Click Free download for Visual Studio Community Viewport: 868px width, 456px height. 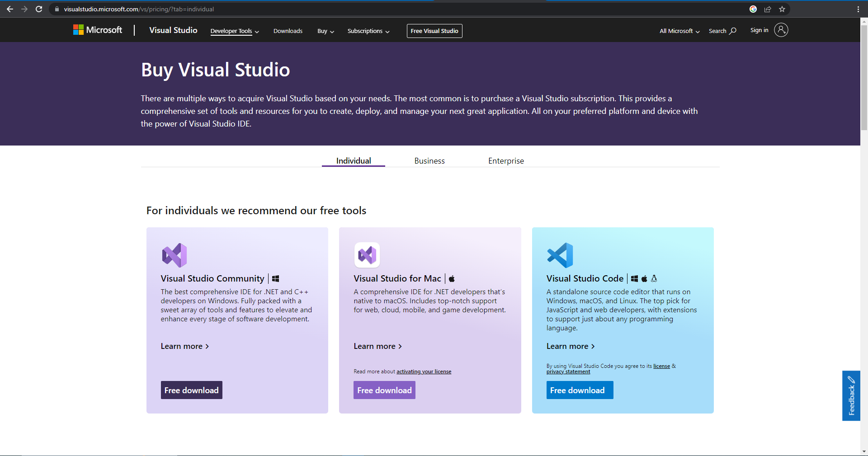[x=192, y=390]
